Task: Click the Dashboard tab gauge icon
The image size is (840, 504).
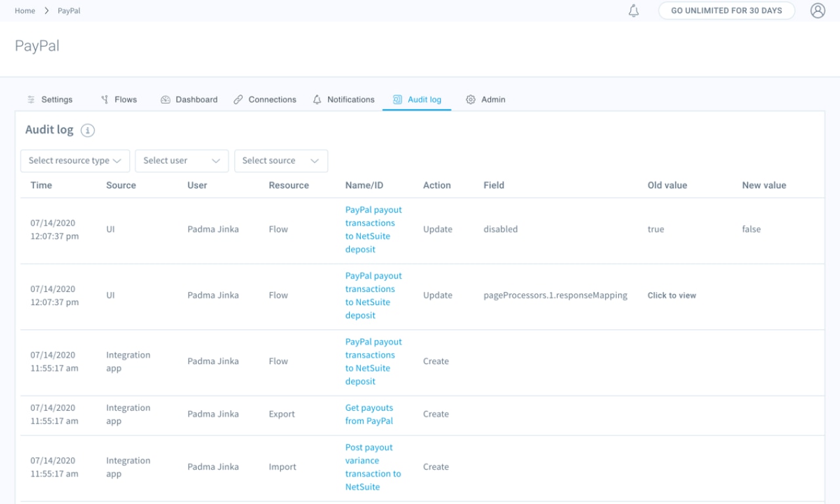Action: tap(165, 100)
